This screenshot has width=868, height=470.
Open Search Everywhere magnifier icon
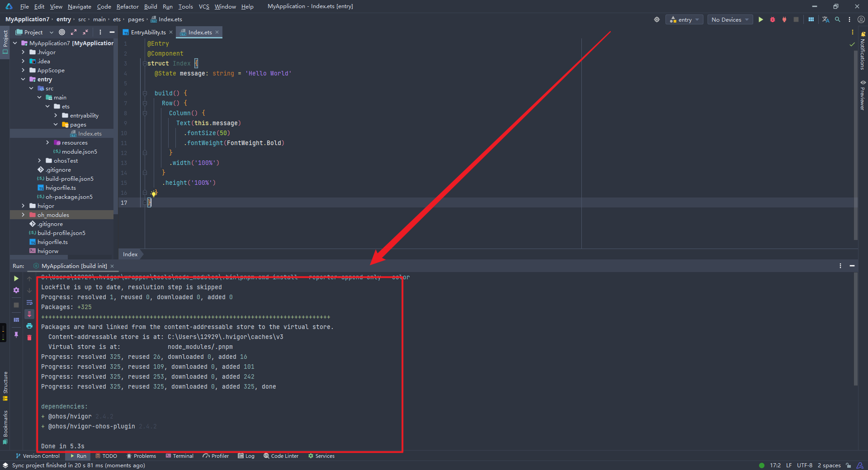click(x=838, y=19)
